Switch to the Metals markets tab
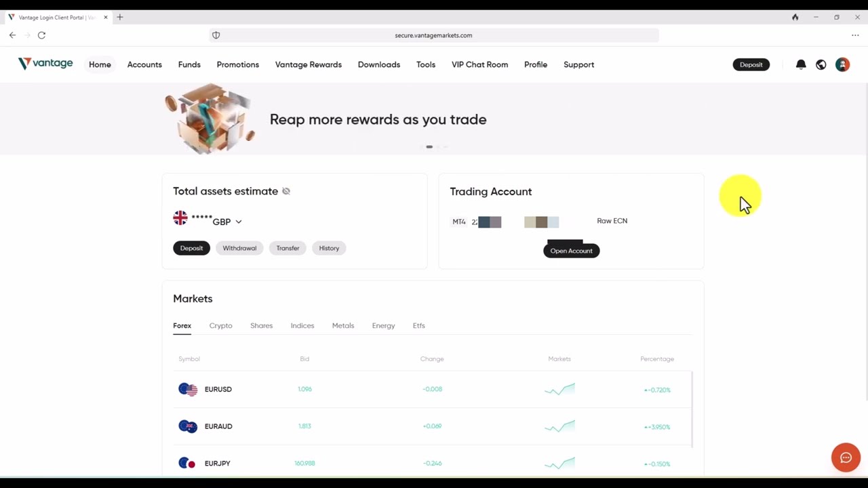 343,326
